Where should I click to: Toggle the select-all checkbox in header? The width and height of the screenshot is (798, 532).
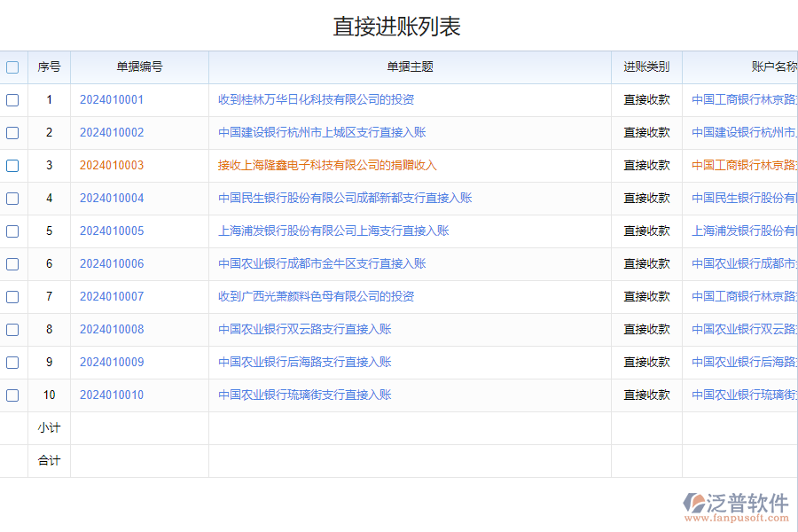(12, 67)
